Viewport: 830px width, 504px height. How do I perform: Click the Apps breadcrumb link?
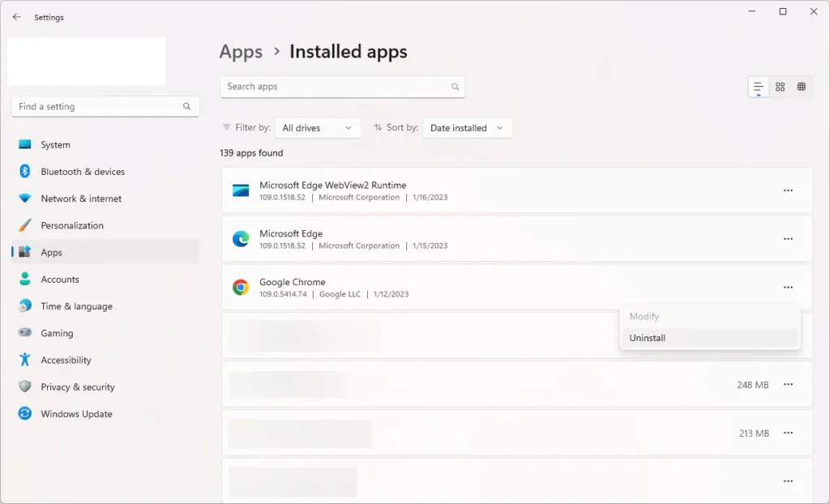(241, 52)
